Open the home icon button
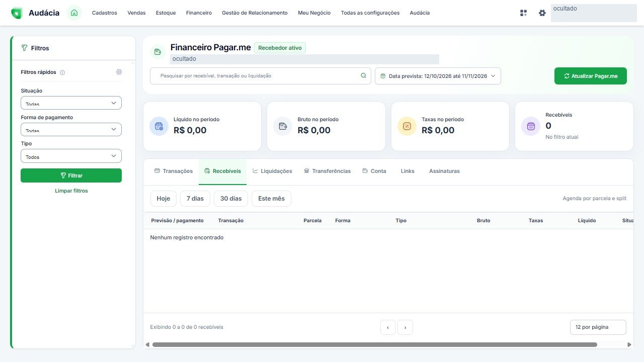644x362 pixels. 74,13
